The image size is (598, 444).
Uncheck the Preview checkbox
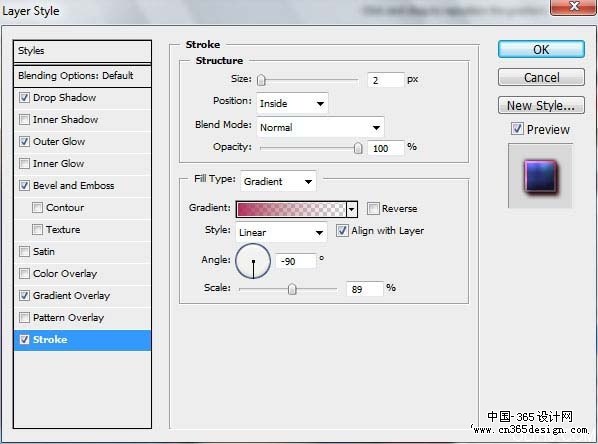tap(517, 129)
